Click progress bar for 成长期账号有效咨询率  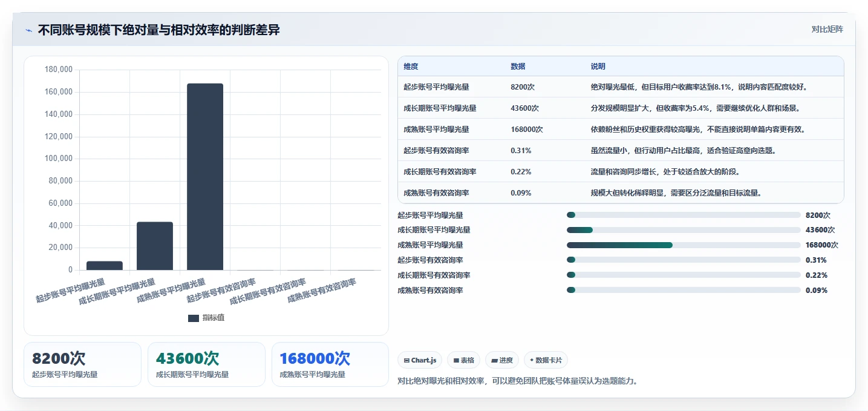tap(684, 275)
